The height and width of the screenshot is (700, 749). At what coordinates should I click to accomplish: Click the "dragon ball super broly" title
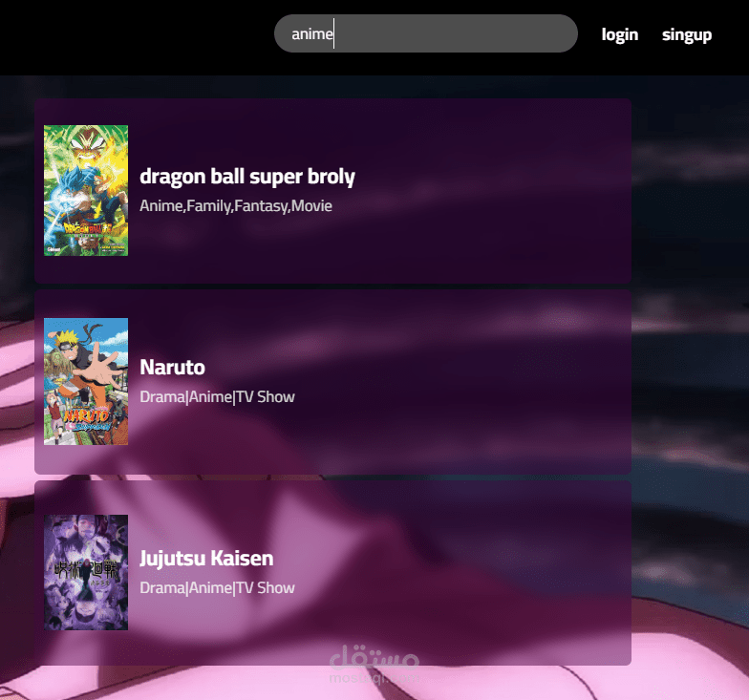pyautogui.click(x=247, y=177)
